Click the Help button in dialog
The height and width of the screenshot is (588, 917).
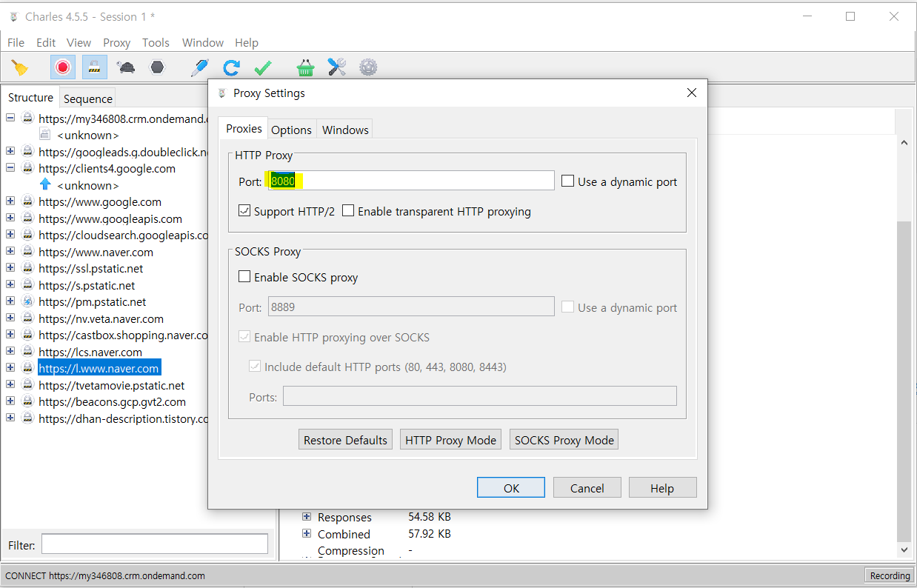coord(662,488)
